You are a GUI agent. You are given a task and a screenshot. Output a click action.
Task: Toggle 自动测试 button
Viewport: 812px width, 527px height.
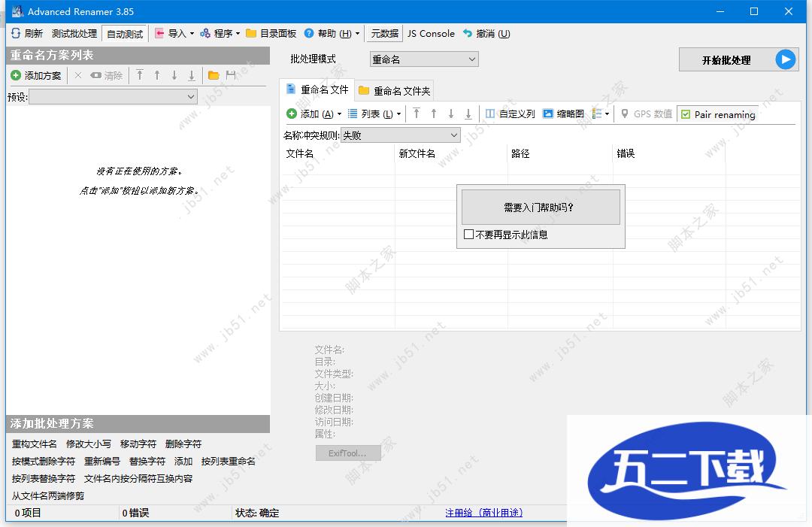coord(125,34)
